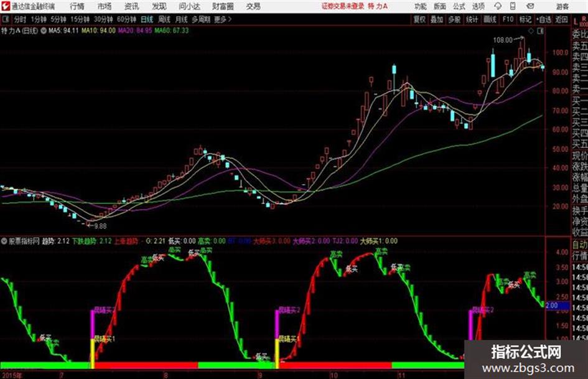Open the 发现 menu
Screen dimensions: 588x379
[x=159, y=6]
